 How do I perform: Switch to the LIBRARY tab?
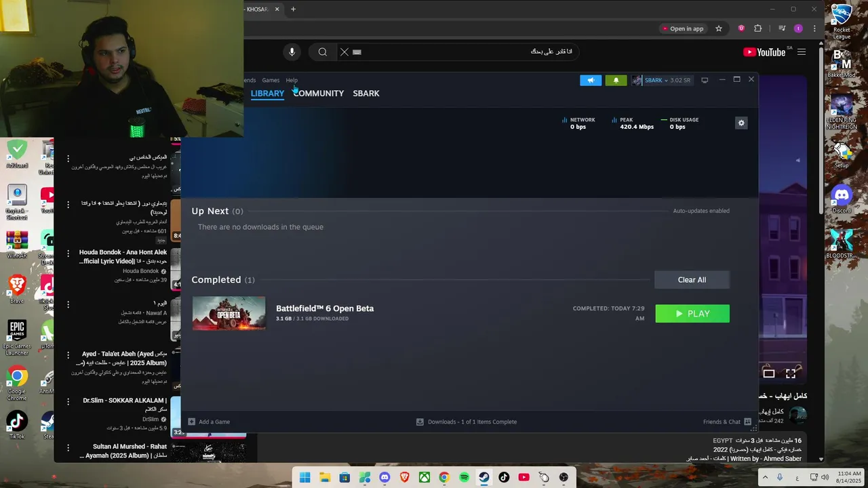[x=267, y=94]
